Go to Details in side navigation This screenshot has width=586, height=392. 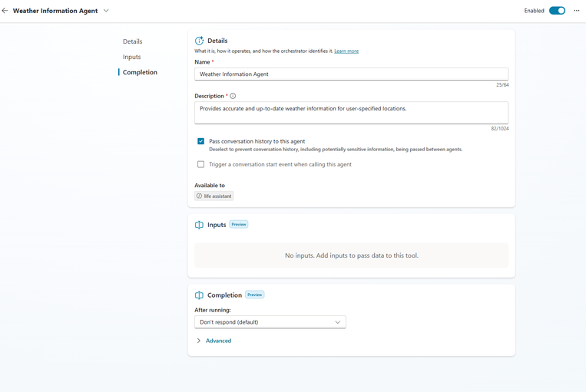[x=133, y=41]
